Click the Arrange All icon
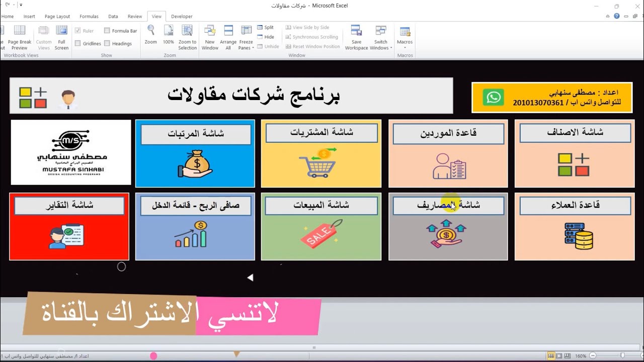This screenshot has height=362, width=644. tap(228, 31)
